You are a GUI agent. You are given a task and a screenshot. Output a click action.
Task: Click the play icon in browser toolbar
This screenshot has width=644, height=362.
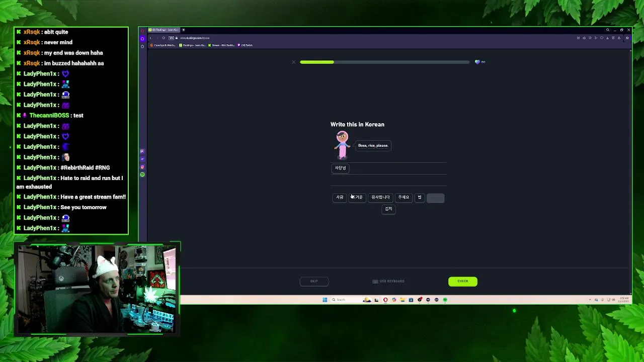596,38
